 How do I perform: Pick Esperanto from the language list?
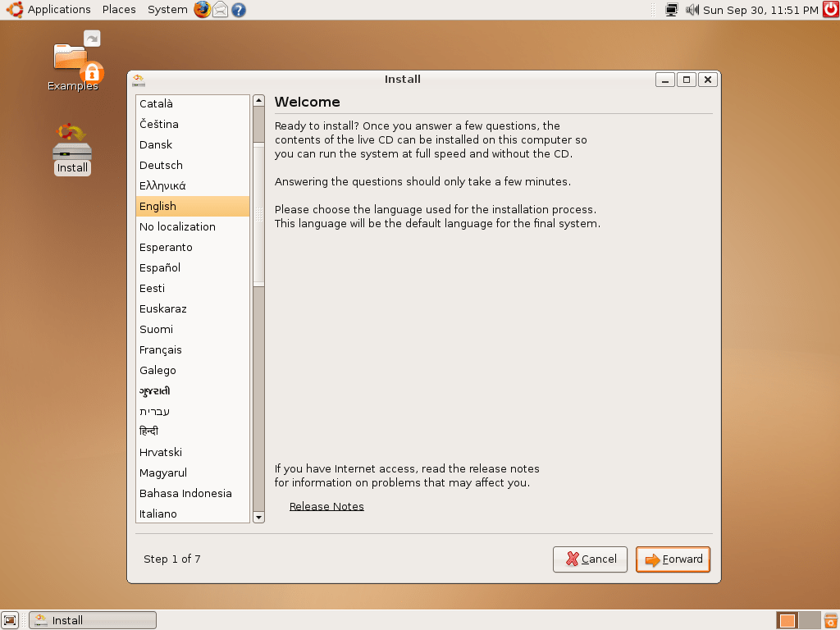point(192,248)
